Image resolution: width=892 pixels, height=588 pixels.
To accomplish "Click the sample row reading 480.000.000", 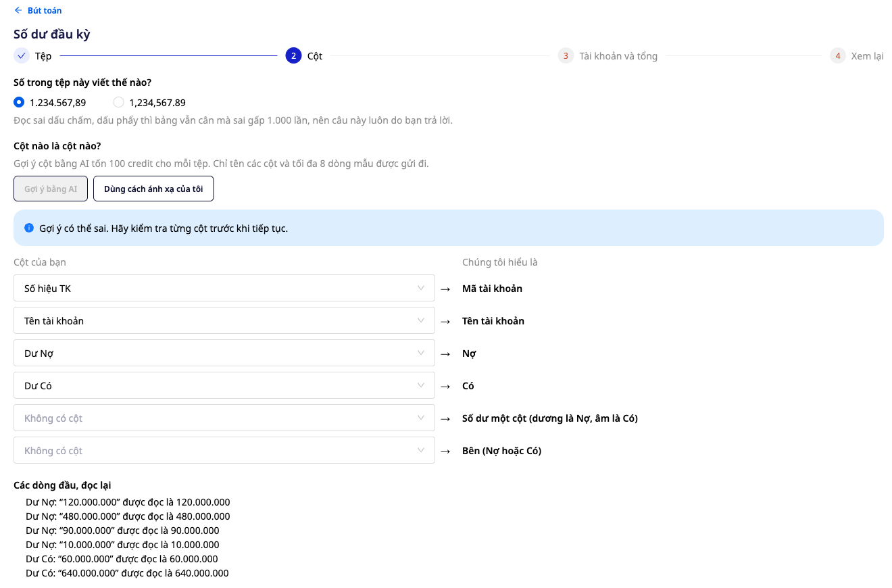I will click(x=128, y=516).
